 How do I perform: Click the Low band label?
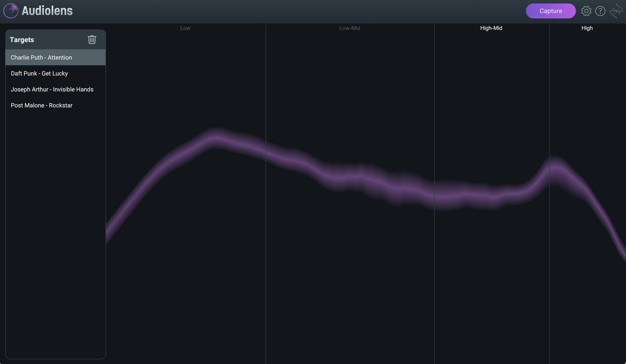(185, 28)
